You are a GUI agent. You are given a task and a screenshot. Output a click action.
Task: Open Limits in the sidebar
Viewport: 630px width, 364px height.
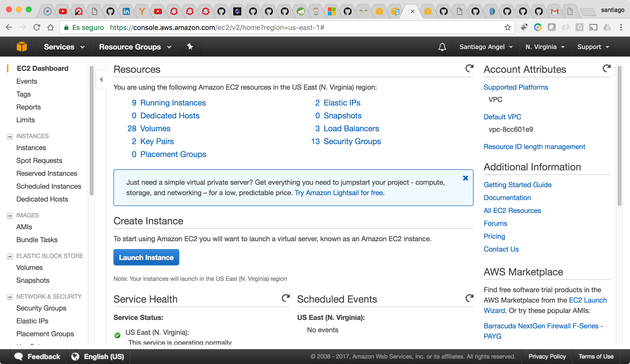click(x=26, y=120)
